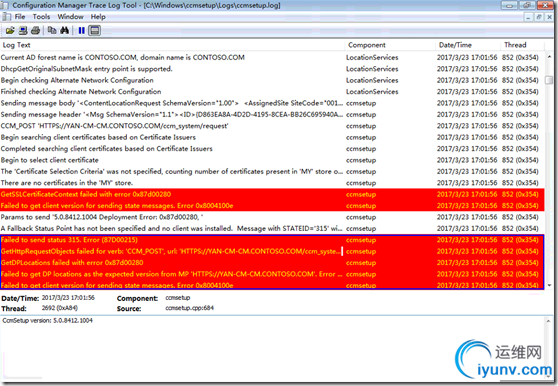Sort by Log Text column header
Screen dimensions: 558x386
pyautogui.click(x=173, y=45)
